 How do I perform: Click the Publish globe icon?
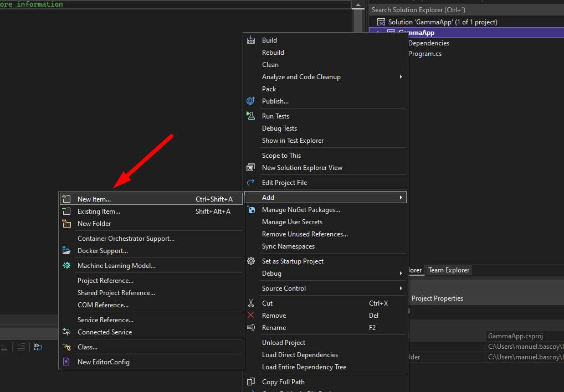point(251,101)
